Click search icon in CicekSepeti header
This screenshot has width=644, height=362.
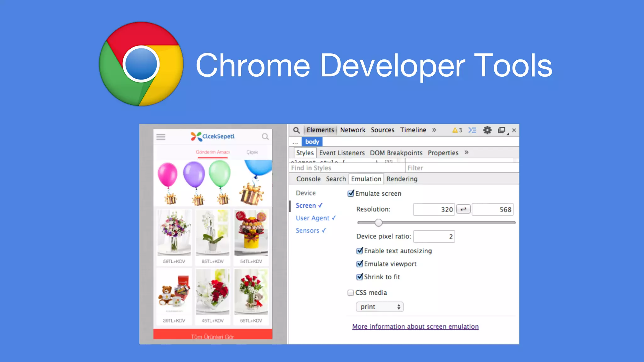[x=265, y=137]
